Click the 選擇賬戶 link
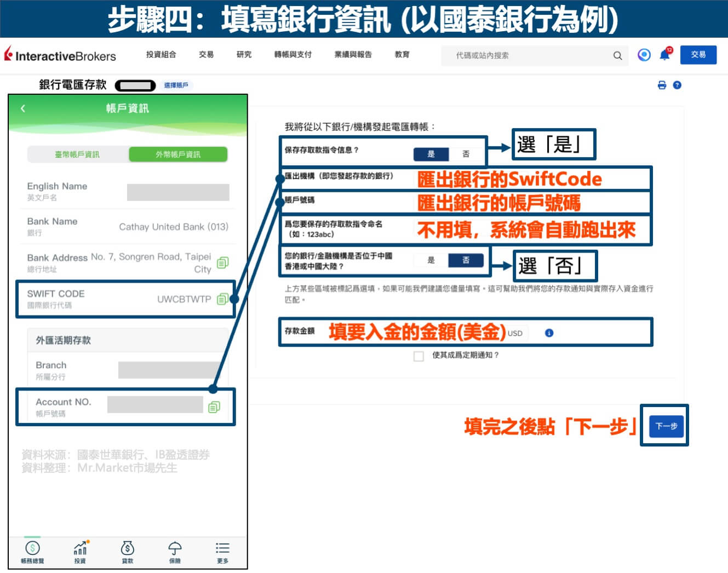 pos(176,85)
